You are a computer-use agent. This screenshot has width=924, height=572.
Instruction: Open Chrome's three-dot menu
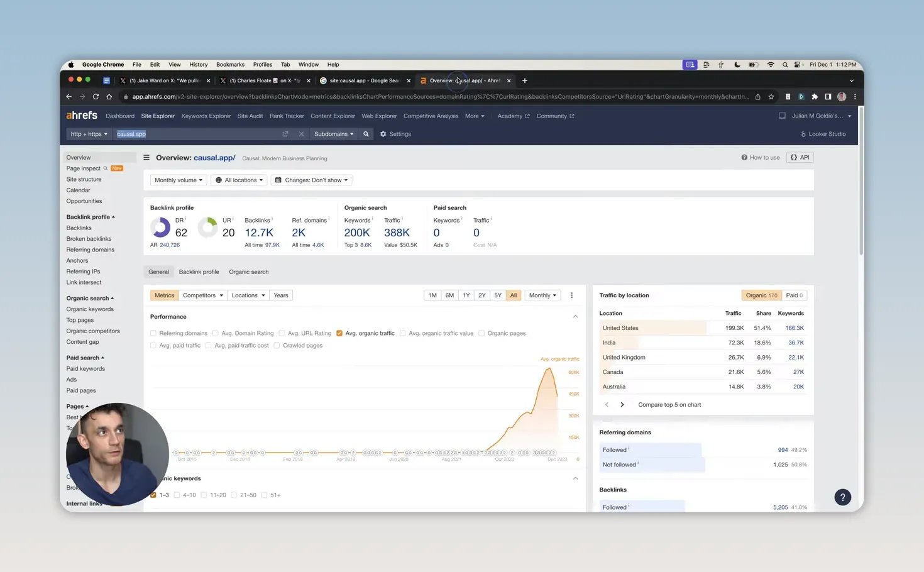[x=855, y=97]
